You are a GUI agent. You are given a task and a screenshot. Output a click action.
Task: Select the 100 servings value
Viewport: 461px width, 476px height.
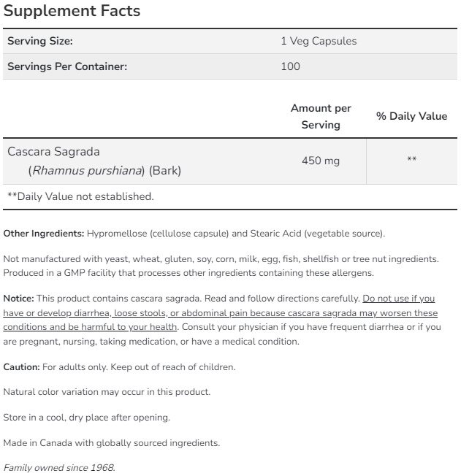coord(290,66)
